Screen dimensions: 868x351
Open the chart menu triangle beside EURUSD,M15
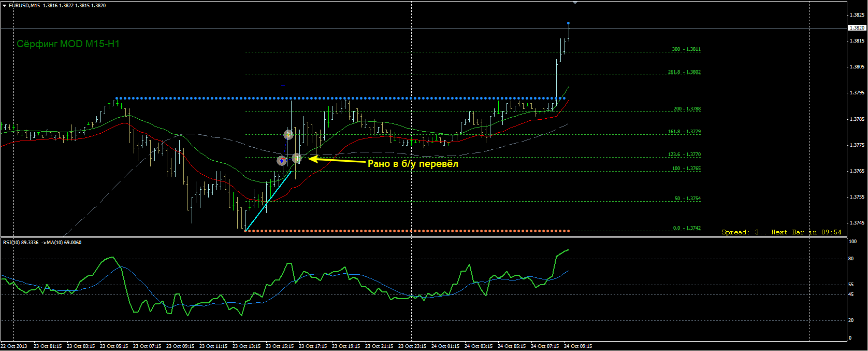5,5
